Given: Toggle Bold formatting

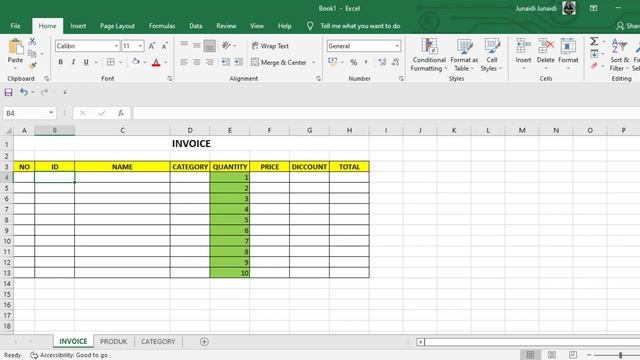Looking at the screenshot, I should click(x=60, y=62).
